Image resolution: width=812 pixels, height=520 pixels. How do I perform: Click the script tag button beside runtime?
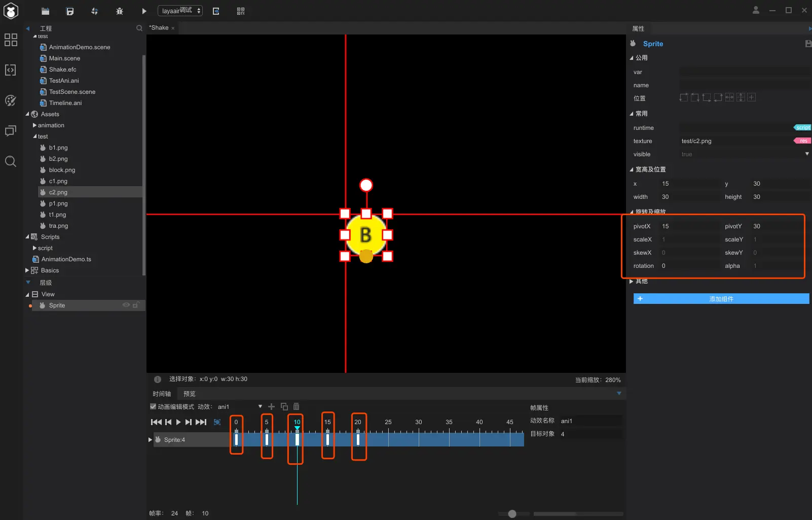(x=802, y=127)
